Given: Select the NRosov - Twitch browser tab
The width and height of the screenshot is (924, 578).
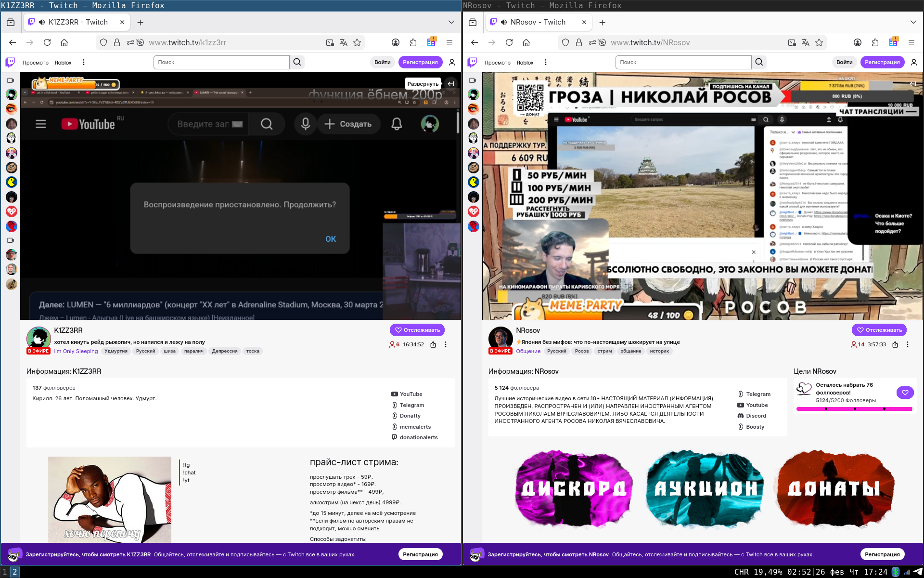Looking at the screenshot, I should pyautogui.click(x=538, y=22).
